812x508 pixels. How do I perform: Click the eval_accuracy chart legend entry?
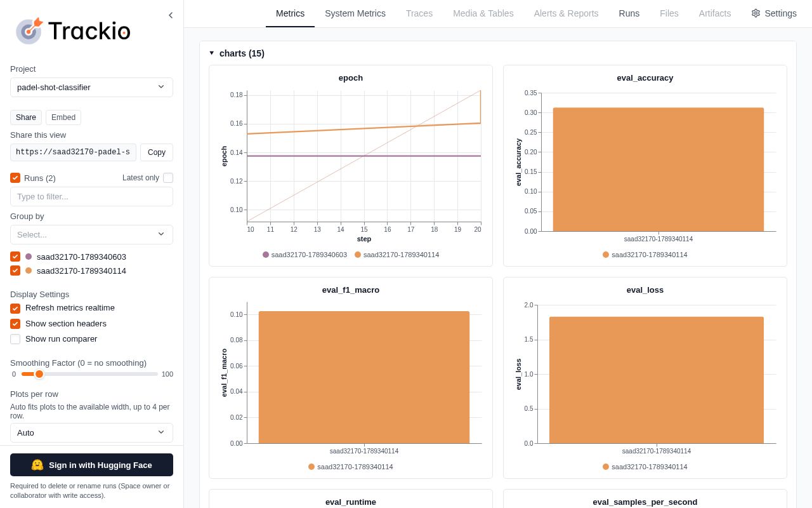tap(645, 255)
